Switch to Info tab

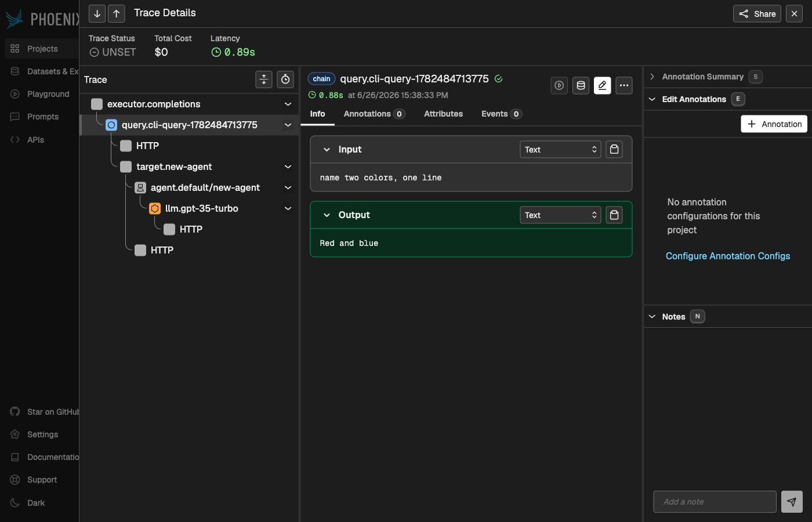tap(317, 114)
